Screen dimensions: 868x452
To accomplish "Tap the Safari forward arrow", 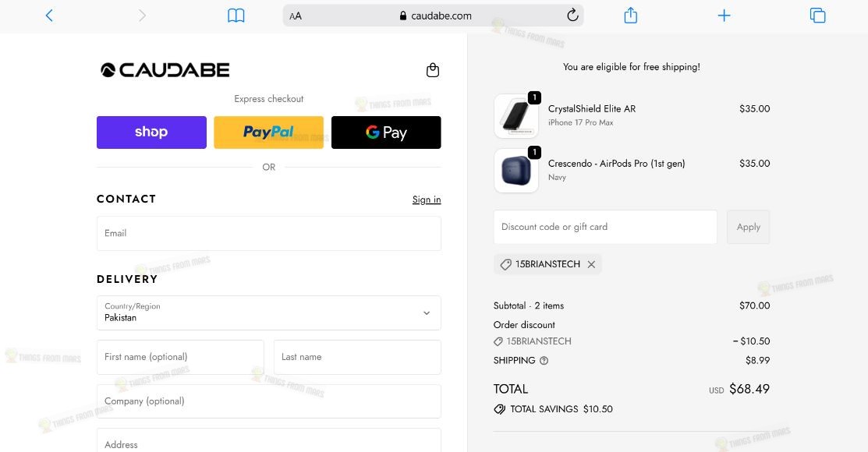I will coord(142,16).
